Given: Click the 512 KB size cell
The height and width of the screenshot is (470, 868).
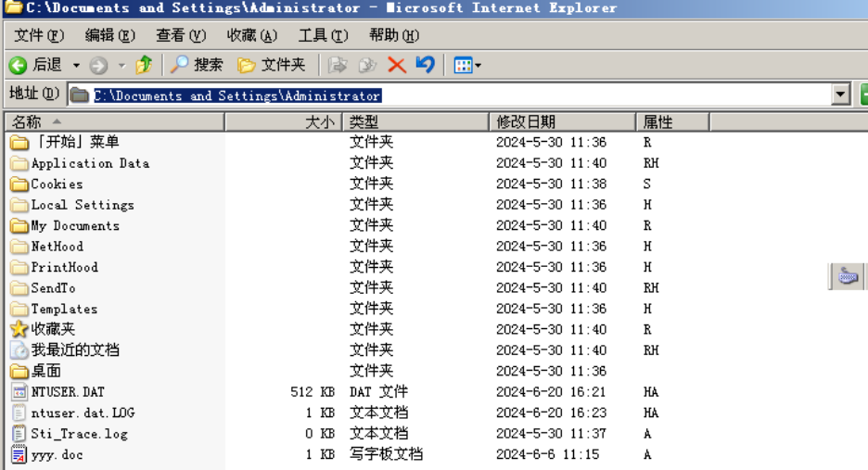Looking at the screenshot, I should (313, 392).
